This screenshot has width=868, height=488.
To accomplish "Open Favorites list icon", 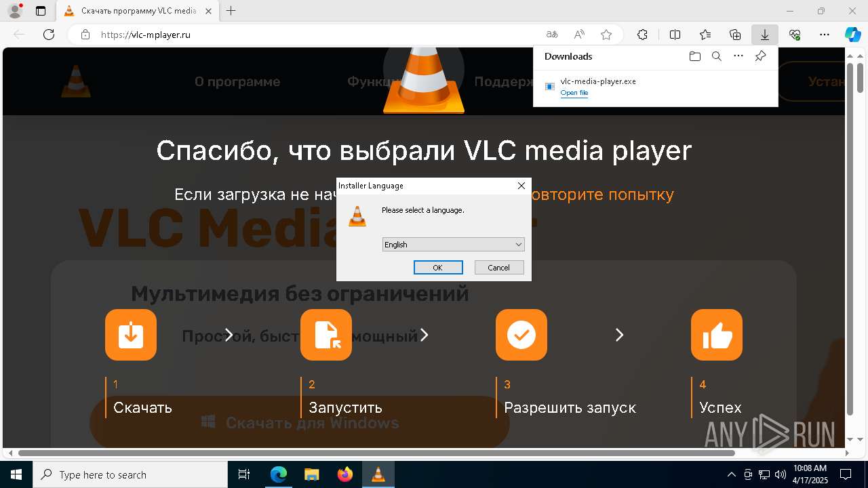I will pyautogui.click(x=705, y=35).
